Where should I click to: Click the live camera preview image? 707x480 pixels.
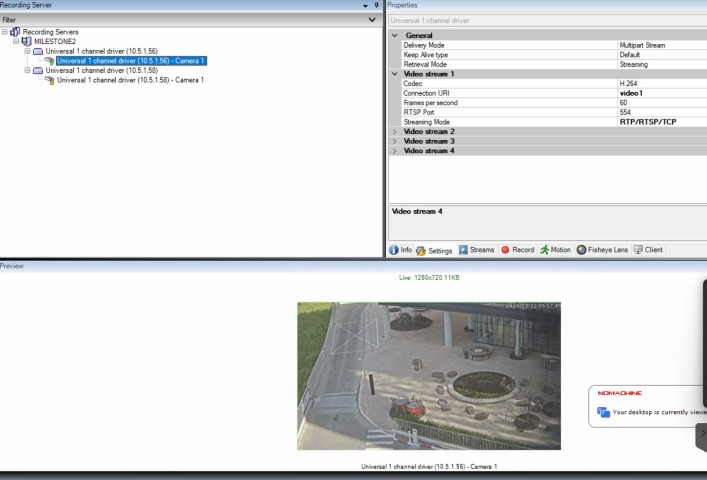pyautogui.click(x=428, y=376)
